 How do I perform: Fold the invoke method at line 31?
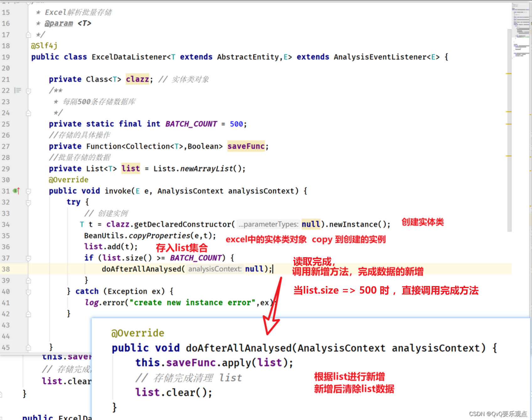29,191
